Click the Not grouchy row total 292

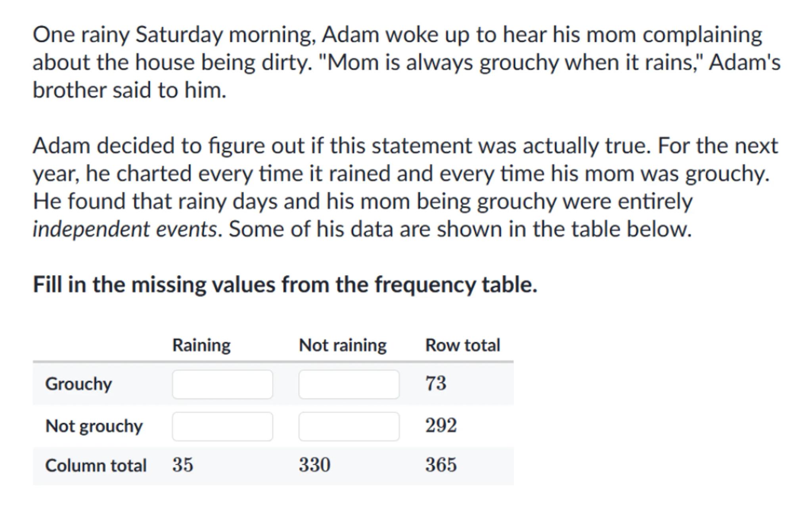tap(441, 426)
